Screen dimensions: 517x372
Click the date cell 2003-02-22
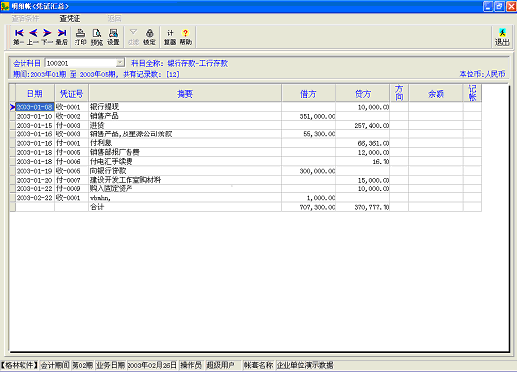pos(35,198)
